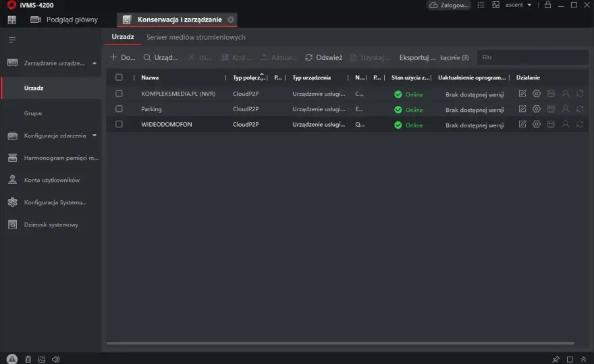The width and height of the screenshot is (594, 364).
Task: Open online user icon for Parking row
Action: tap(565, 109)
